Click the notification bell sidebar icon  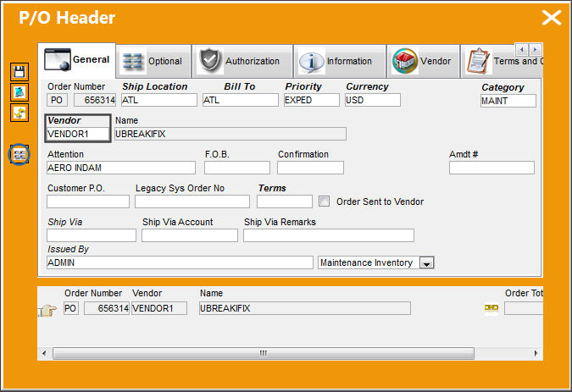click(19, 92)
